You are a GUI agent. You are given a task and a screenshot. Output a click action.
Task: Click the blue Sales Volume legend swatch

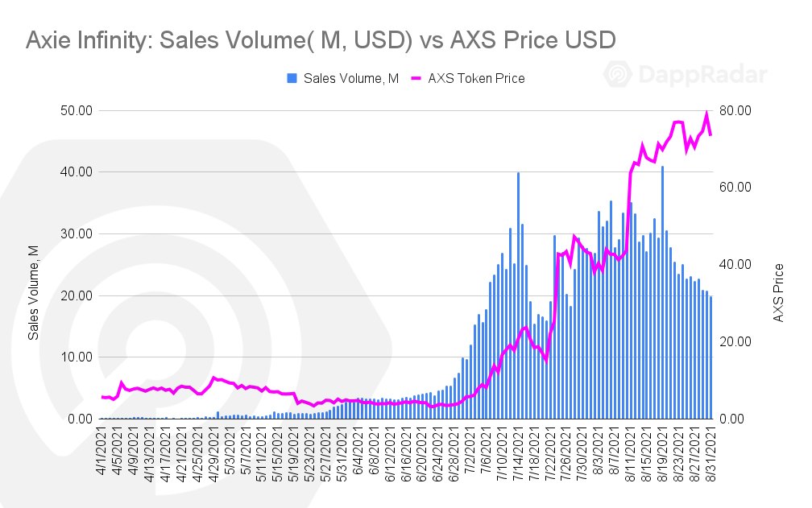pos(292,79)
